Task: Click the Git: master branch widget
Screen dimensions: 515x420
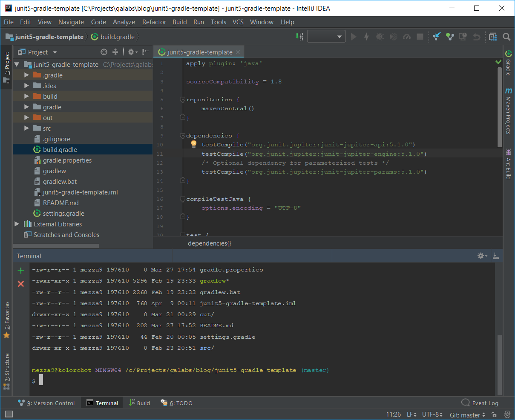Action: pos(467,414)
